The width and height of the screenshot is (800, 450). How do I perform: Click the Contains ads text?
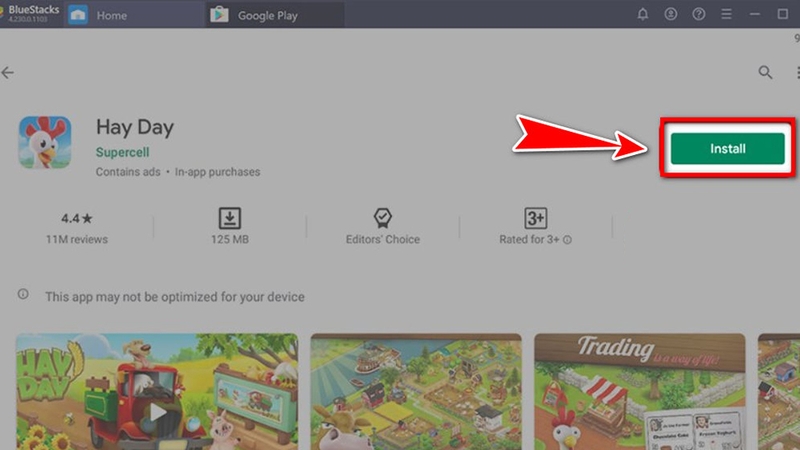[128, 172]
